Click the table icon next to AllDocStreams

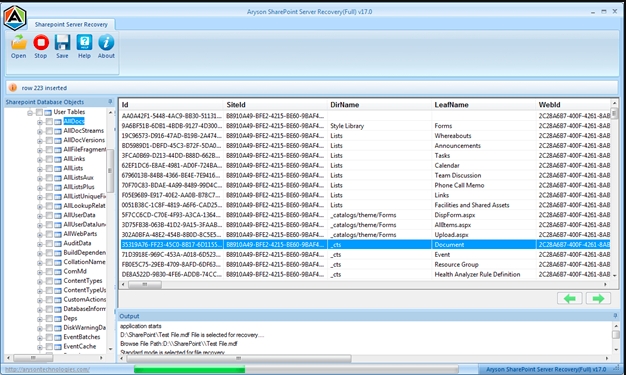point(58,131)
